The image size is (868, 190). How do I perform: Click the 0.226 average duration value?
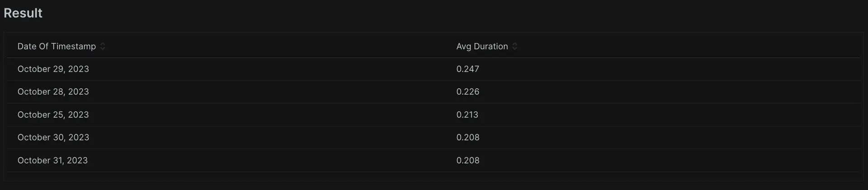[x=467, y=92]
